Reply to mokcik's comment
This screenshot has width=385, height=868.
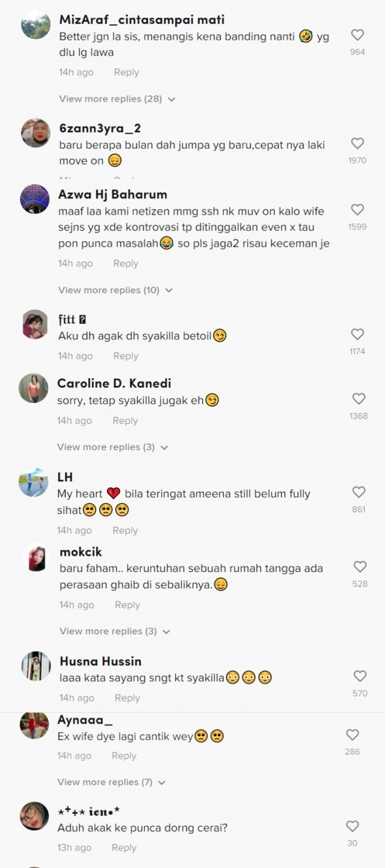(127, 605)
